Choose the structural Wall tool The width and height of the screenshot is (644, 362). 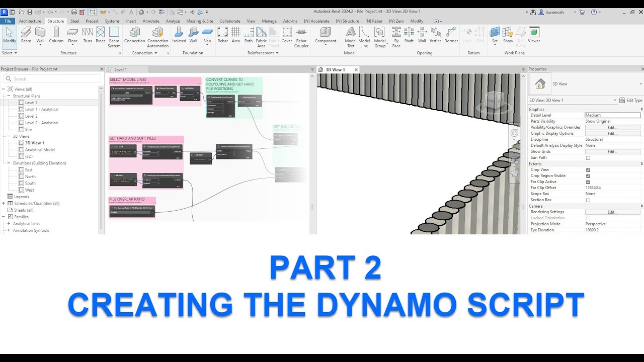[x=40, y=35]
